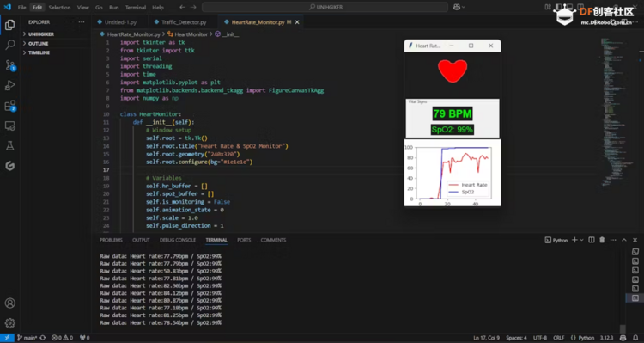Open the new terminal launch profile dropdown
This screenshot has width=644, height=343.
pyautogui.click(x=581, y=240)
